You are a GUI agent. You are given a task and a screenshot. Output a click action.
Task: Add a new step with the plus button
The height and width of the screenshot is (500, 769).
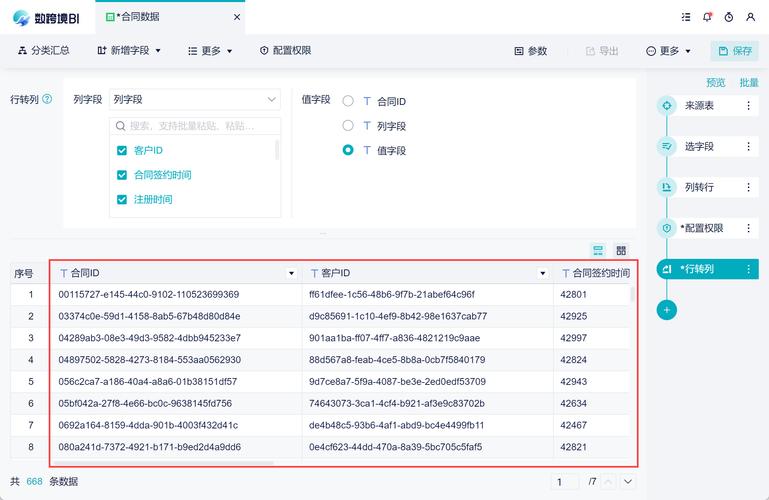pos(666,310)
